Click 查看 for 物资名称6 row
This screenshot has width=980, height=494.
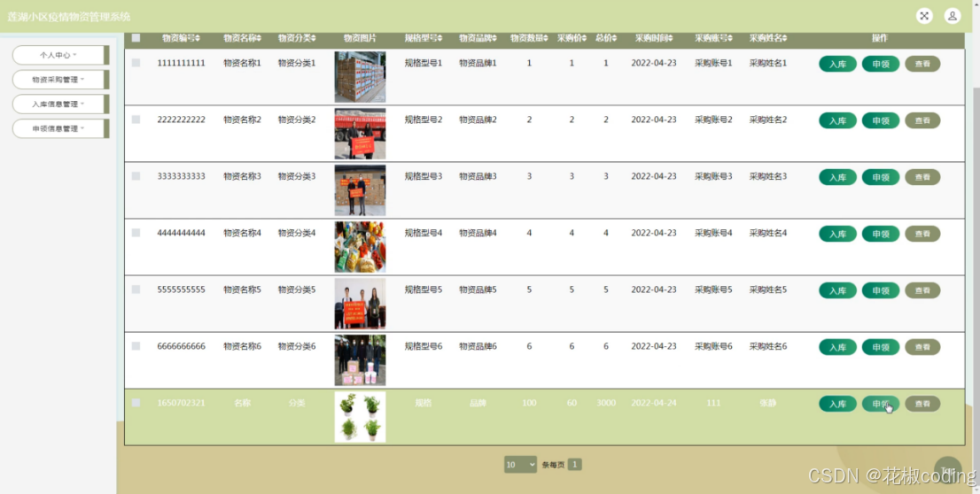click(922, 347)
